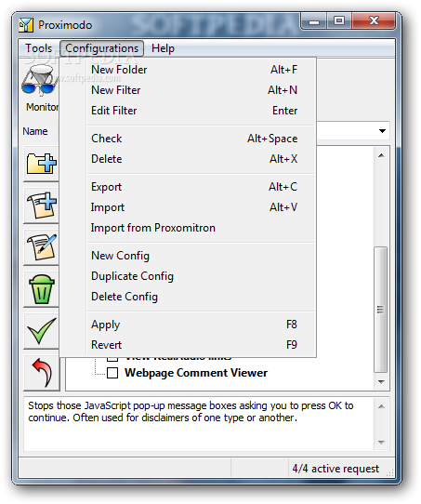Click the filter list scrollbar thumb
Screen dimensions: 421x504
pos(381,310)
